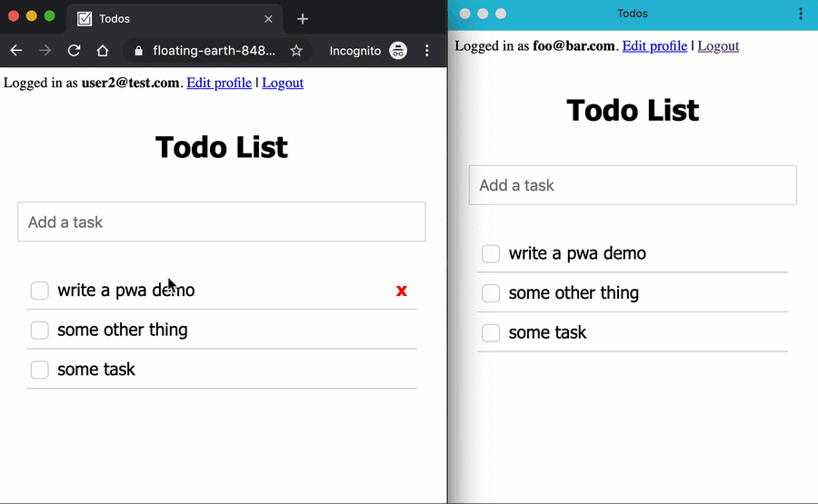Focus 'Add a task' field in Chrome window
Viewport: 818px width, 504px height.
pyautogui.click(x=222, y=222)
